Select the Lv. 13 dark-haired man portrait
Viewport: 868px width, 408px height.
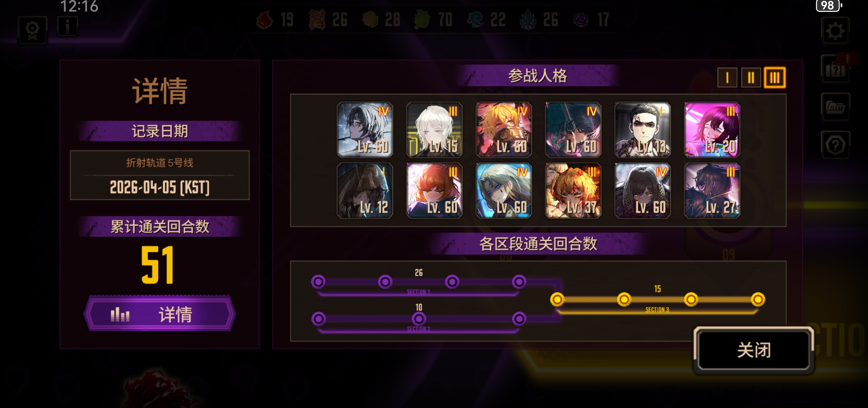[x=643, y=130]
